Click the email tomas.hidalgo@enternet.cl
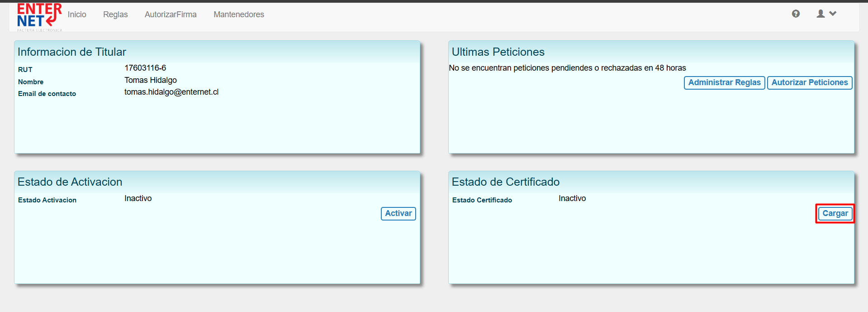Viewport: 868px width, 312px height. (x=171, y=92)
